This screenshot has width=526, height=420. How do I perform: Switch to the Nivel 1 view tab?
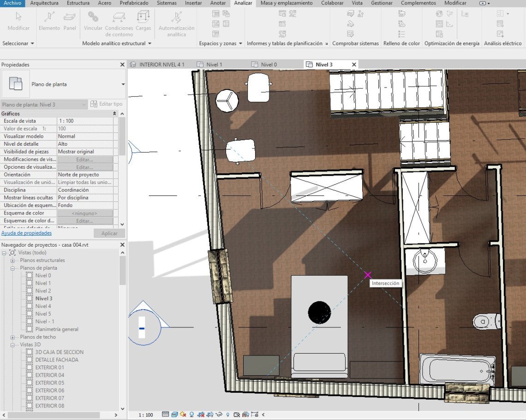pyautogui.click(x=214, y=65)
